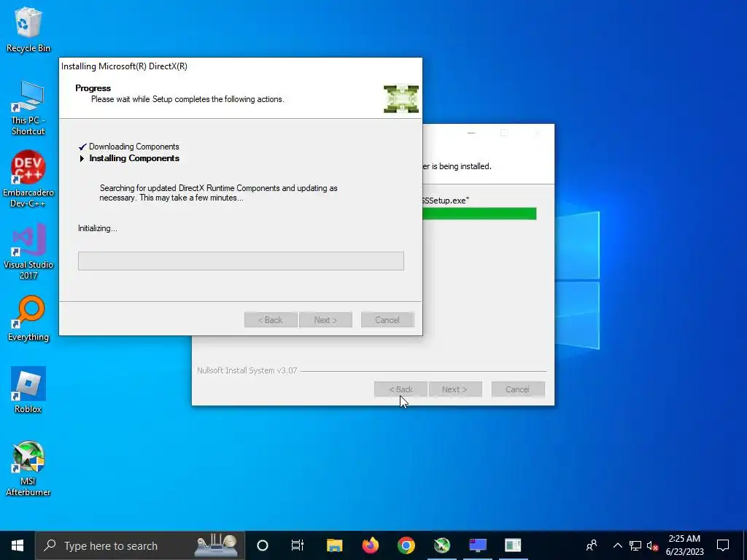
Task: Click the DirectX installation progress bar
Action: [241, 261]
